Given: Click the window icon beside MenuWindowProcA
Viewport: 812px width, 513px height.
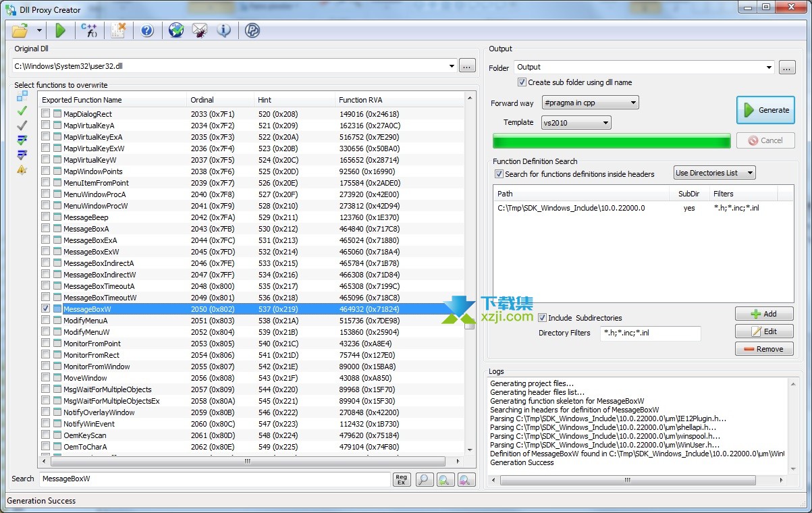Looking at the screenshot, I should [57, 194].
